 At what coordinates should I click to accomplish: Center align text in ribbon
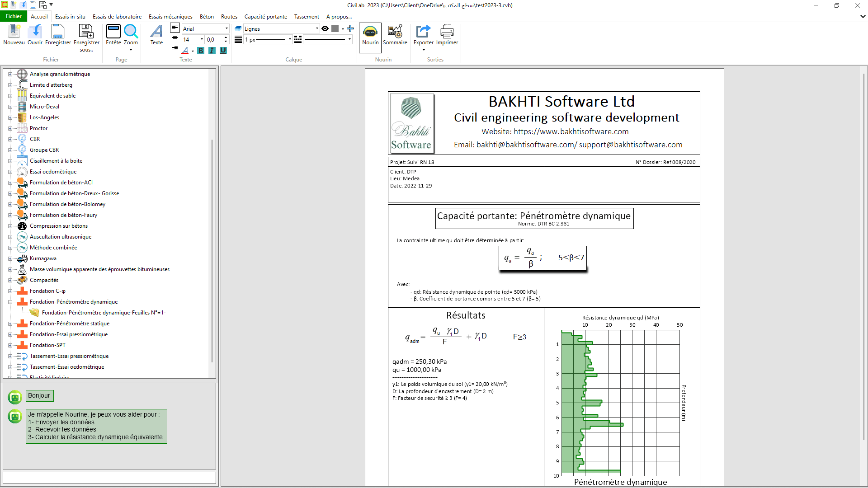(x=175, y=38)
